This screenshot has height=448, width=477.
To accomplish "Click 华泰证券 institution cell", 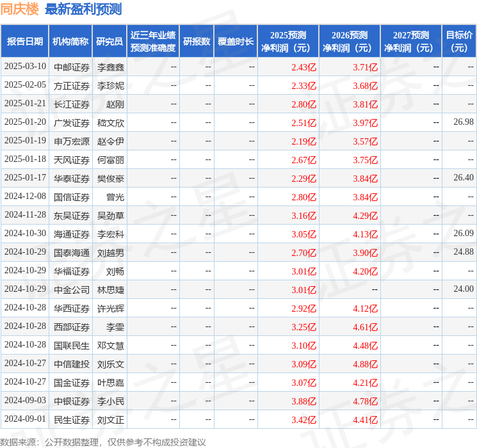I will (72, 179).
